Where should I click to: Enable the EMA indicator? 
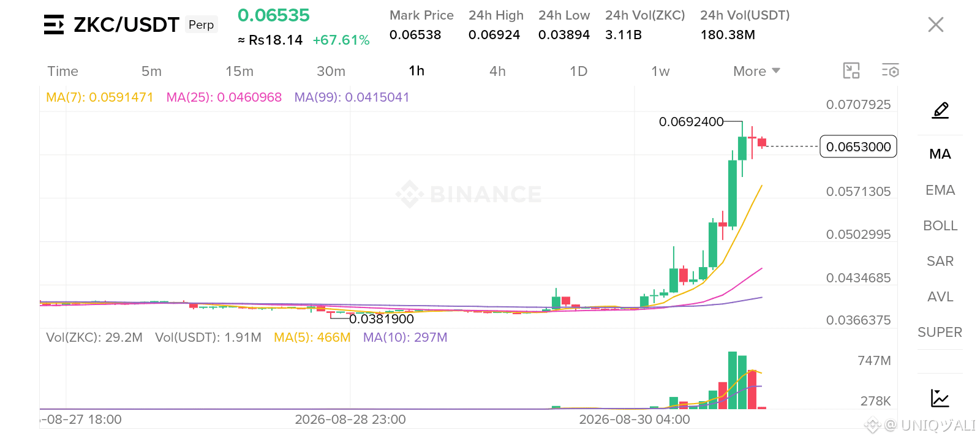[940, 190]
